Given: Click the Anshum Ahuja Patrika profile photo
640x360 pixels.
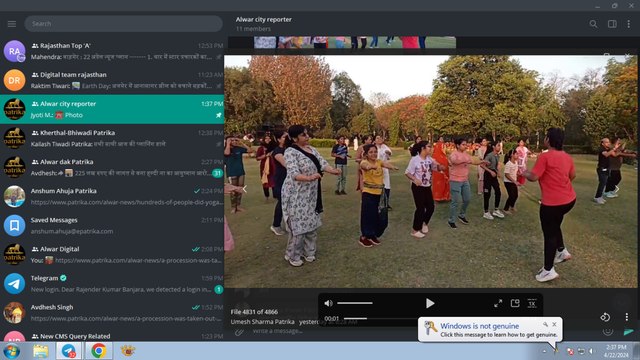Looking at the screenshot, I should pos(14,196).
